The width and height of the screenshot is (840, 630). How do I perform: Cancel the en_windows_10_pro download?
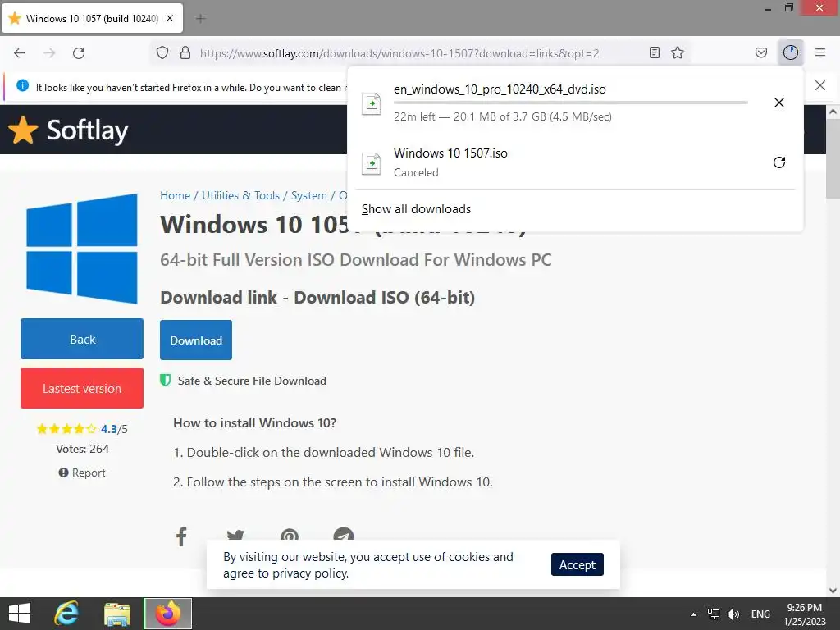(x=779, y=103)
